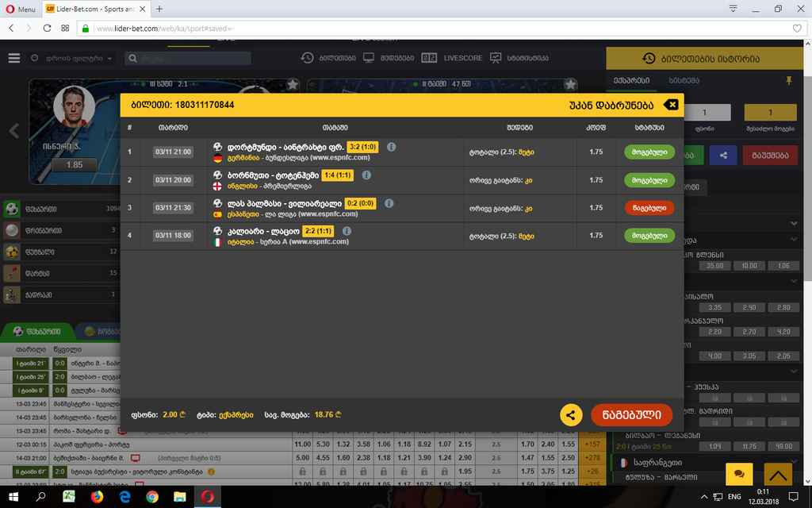Image resolution: width=812 pixels, height=508 pixels.
Task: Click the large წაგებული button in ticket footer
Action: tap(632, 414)
